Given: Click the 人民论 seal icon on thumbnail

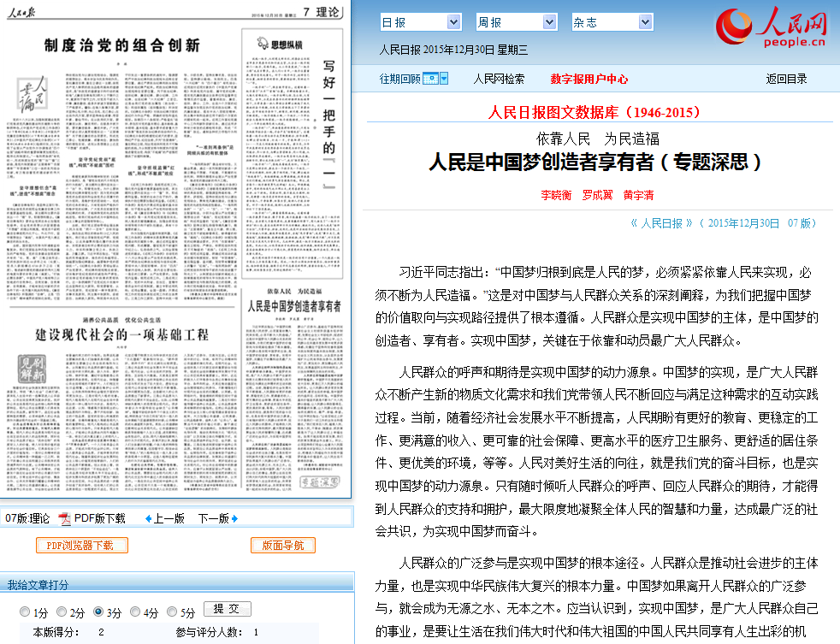Looking at the screenshot, I should [33, 94].
